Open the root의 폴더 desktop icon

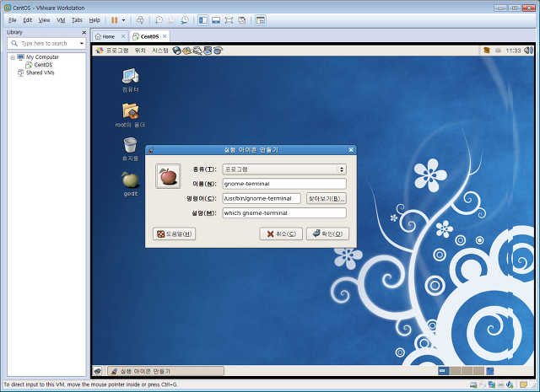(x=130, y=115)
